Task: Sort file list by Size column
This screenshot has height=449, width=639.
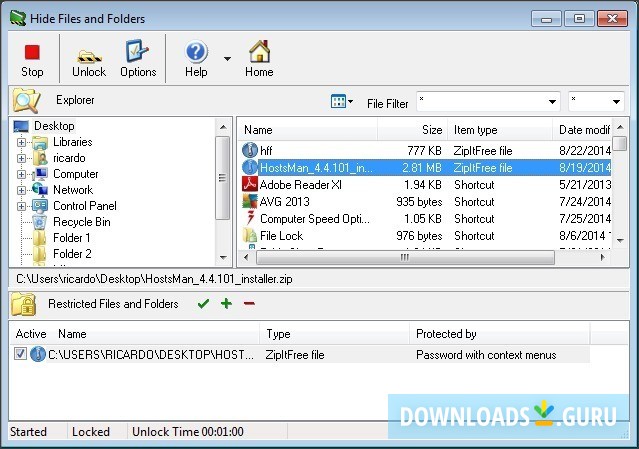Action: tap(412, 130)
